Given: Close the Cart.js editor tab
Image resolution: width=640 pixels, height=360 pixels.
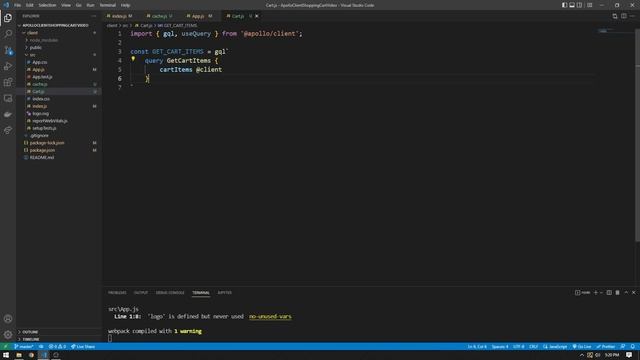Looking at the screenshot, I should pos(257,16).
